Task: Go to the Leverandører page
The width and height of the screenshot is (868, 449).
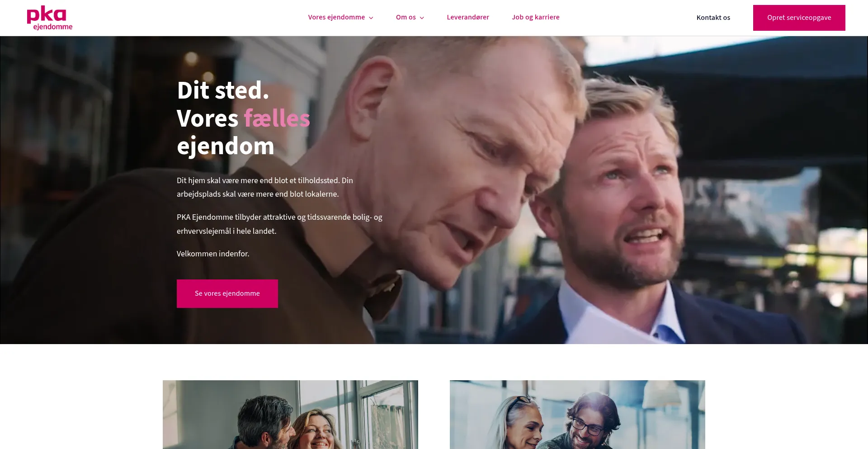Action: click(x=468, y=17)
